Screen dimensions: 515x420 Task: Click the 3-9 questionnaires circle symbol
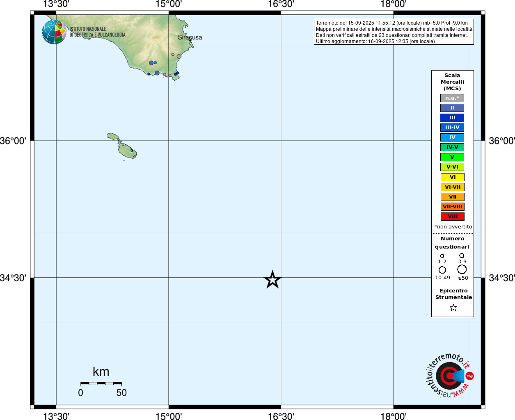462,256
